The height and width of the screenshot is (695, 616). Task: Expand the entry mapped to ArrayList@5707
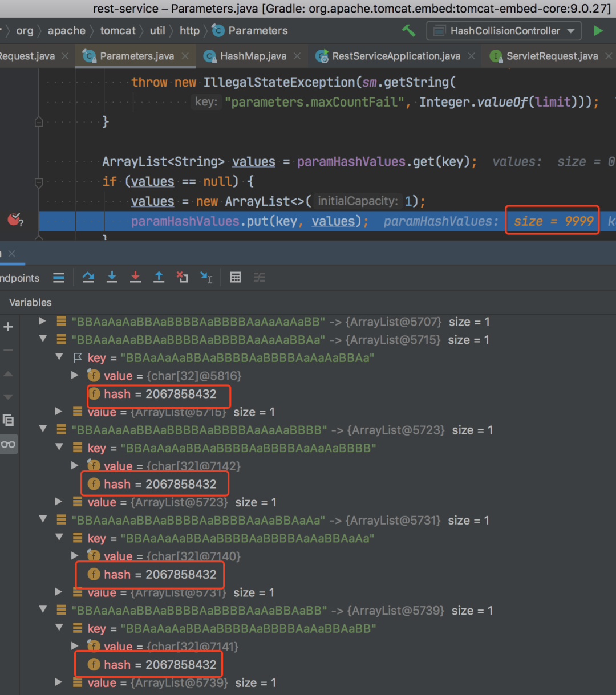pos(42,322)
